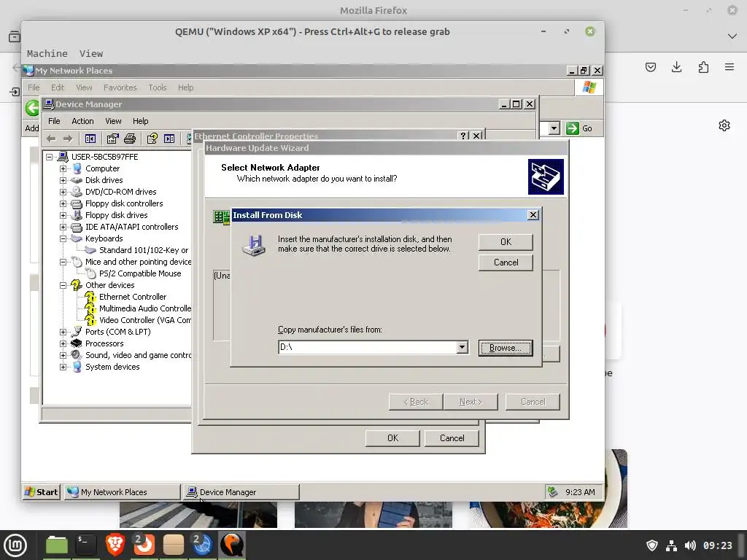Click OK in the Install From Disk dialog

click(506, 242)
